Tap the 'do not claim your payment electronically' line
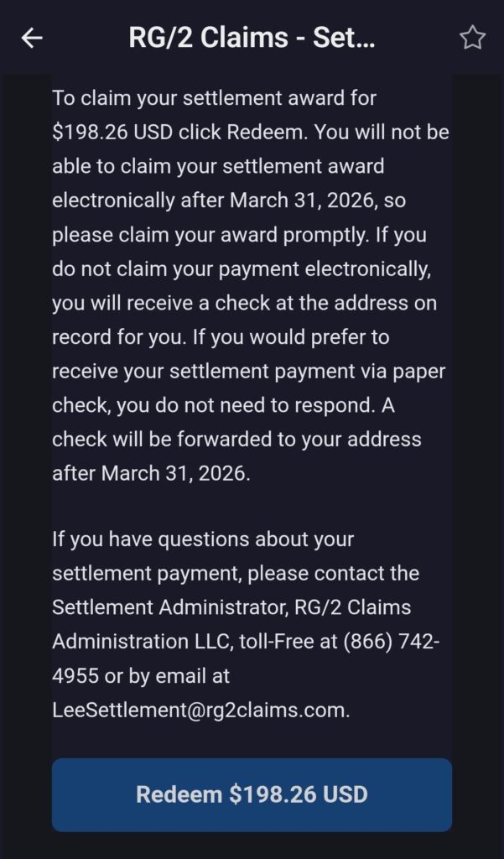Screen dimensions: 504x859 pyautogui.click(x=242, y=269)
